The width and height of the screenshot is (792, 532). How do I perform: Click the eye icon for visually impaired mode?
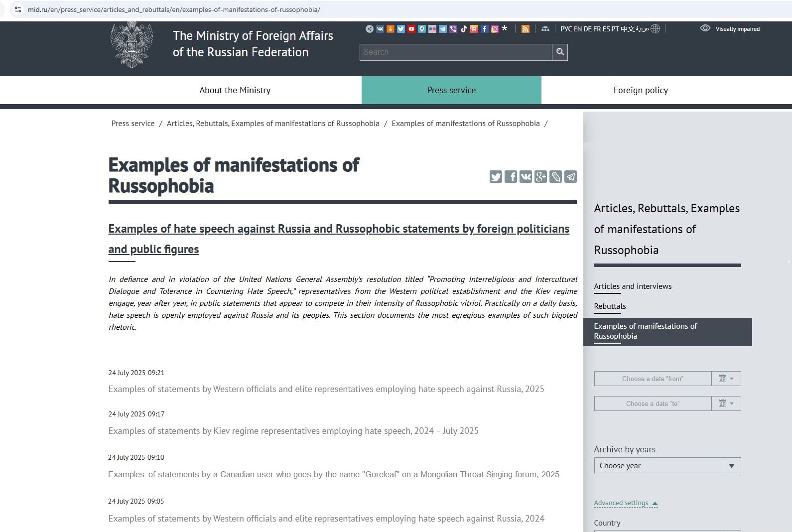[x=705, y=28]
